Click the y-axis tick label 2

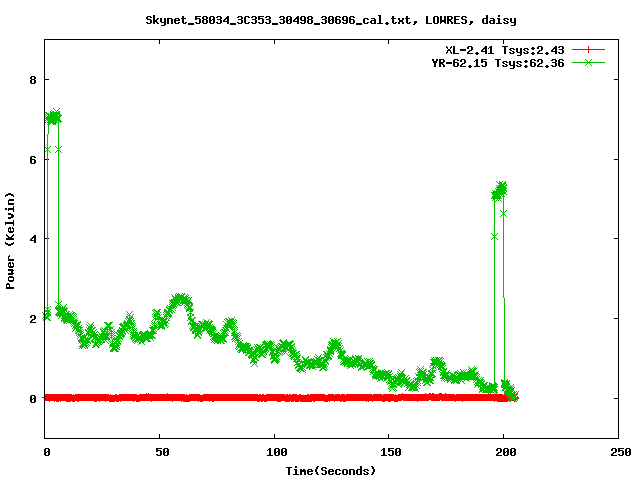(x=33, y=319)
